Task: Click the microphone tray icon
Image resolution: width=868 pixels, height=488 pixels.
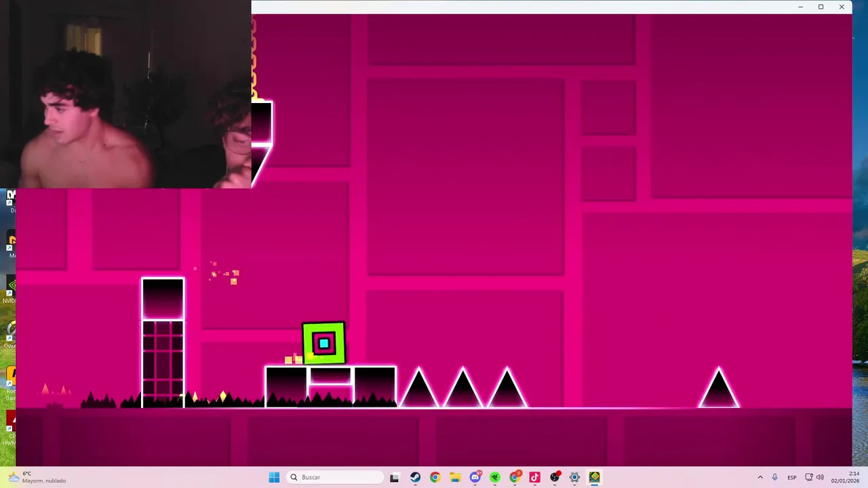Action: [x=775, y=477]
